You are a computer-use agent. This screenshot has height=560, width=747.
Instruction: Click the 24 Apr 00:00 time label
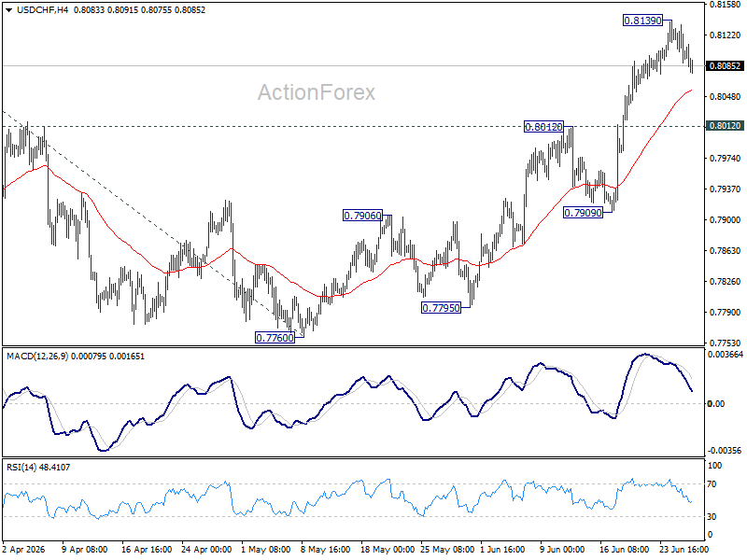206,549
